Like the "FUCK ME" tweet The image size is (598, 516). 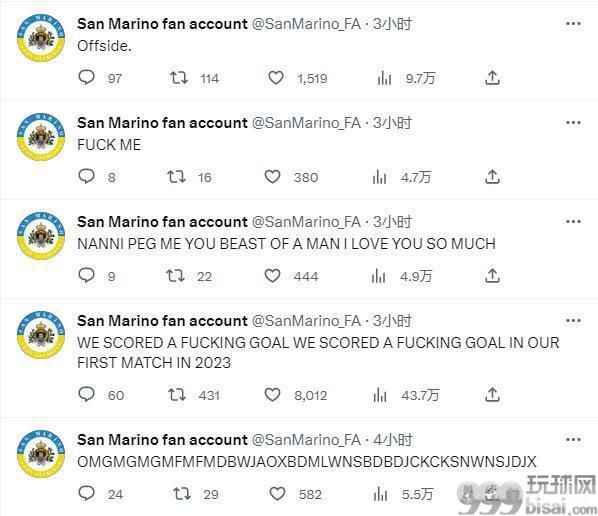click(x=272, y=177)
